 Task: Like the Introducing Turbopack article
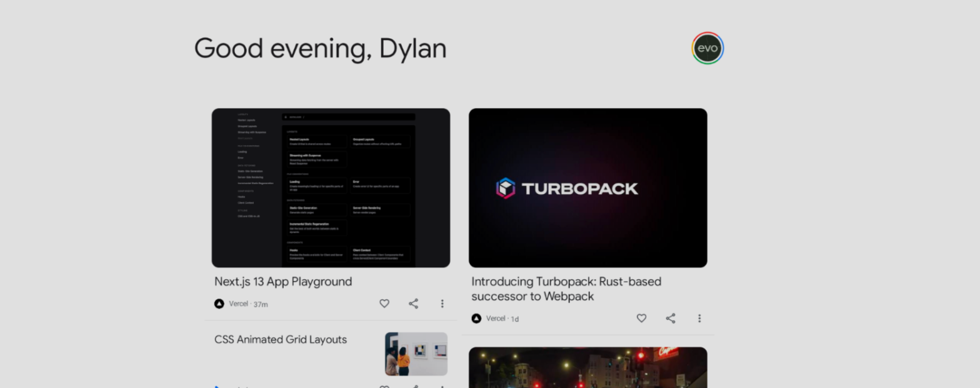[x=641, y=319]
